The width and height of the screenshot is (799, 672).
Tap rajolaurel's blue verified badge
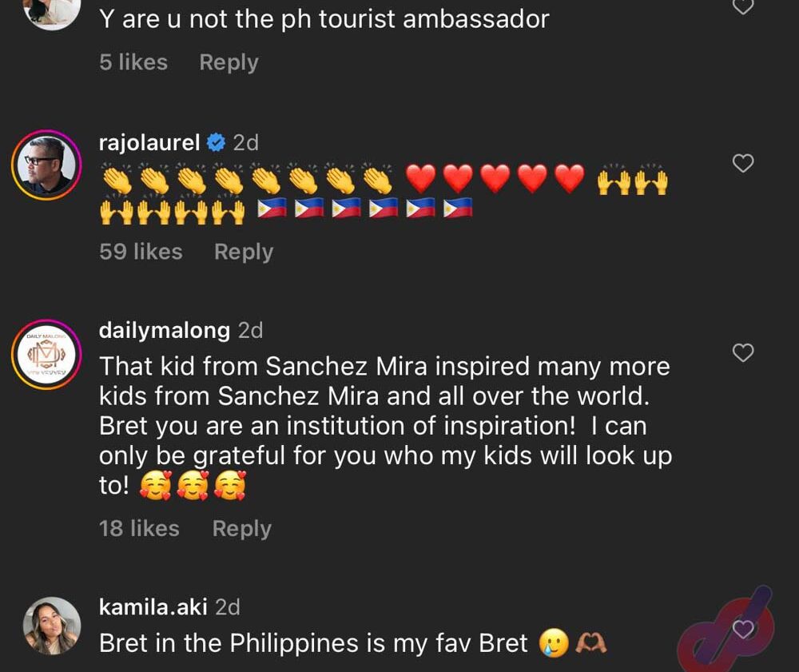click(216, 143)
